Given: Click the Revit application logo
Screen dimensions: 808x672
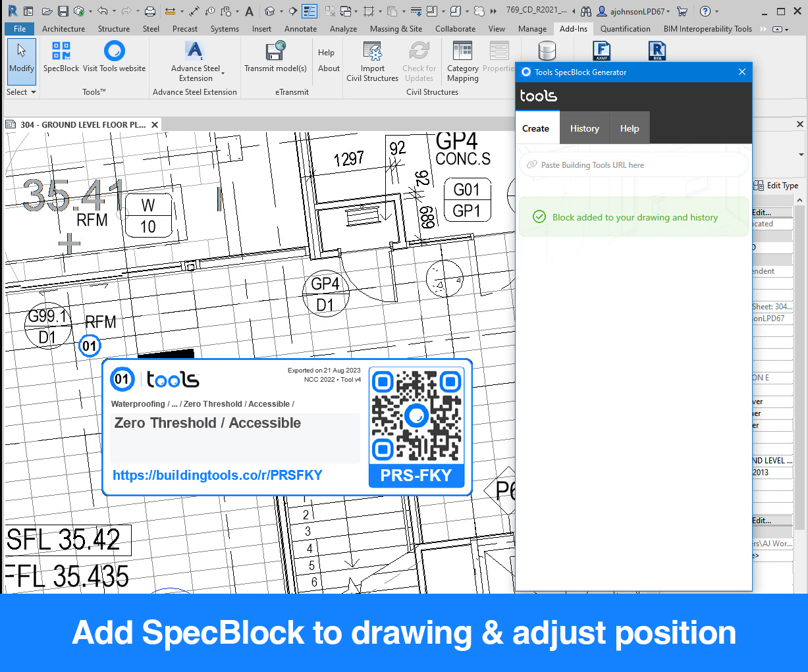Looking at the screenshot, I should point(13,11).
